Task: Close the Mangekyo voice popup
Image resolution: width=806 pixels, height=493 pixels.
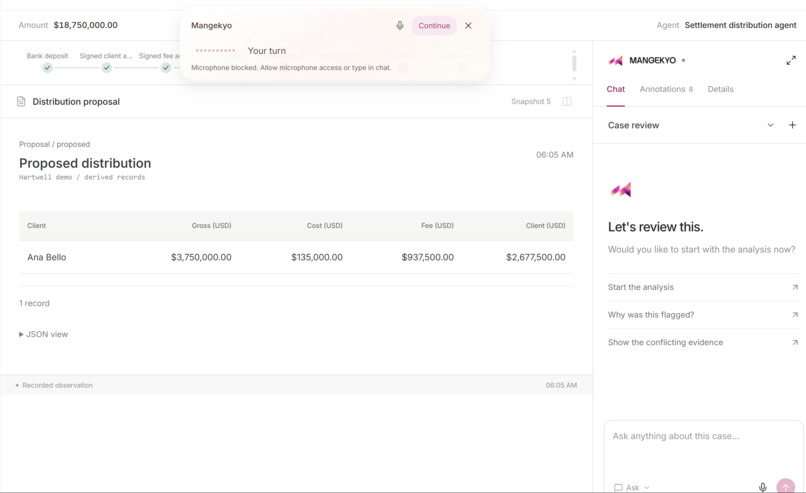Action: coord(468,25)
